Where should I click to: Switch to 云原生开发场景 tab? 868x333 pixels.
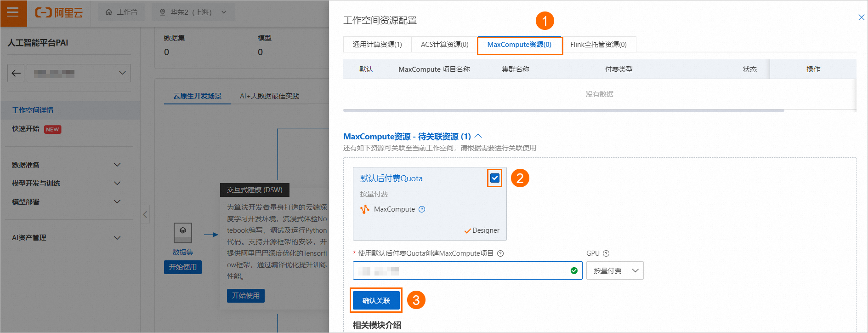197,96
